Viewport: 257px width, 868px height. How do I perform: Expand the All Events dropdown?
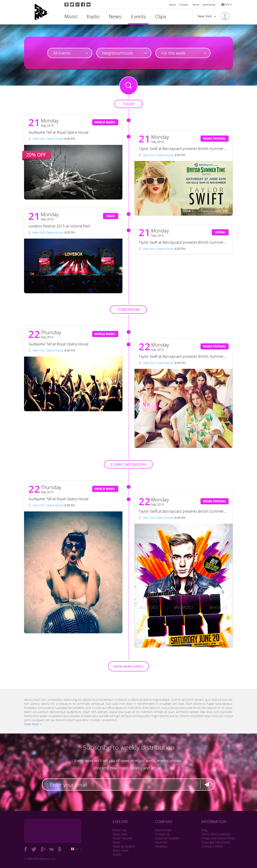click(x=70, y=53)
